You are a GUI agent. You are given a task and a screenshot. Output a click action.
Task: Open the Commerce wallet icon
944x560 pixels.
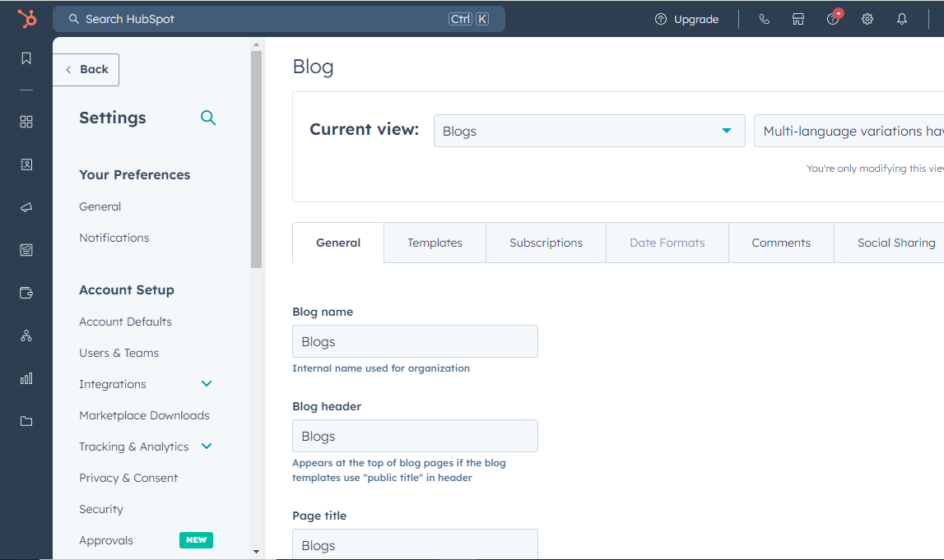(26, 293)
